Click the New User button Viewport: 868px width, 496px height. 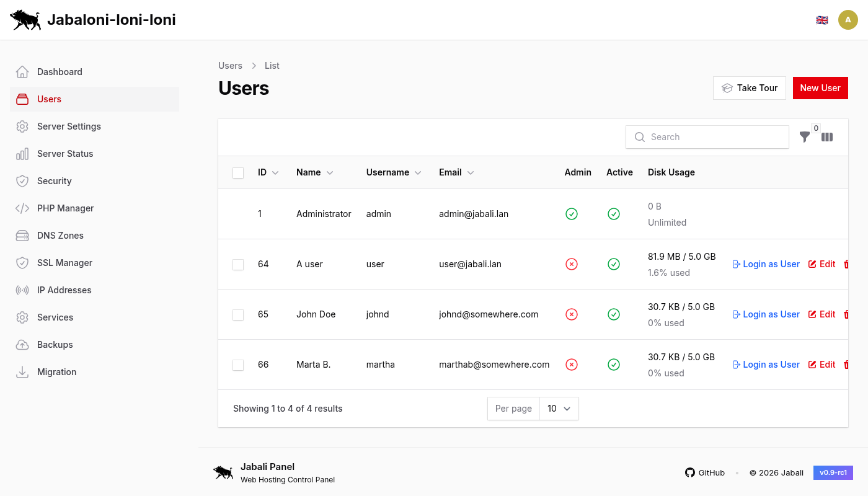pyautogui.click(x=820, y=87)
